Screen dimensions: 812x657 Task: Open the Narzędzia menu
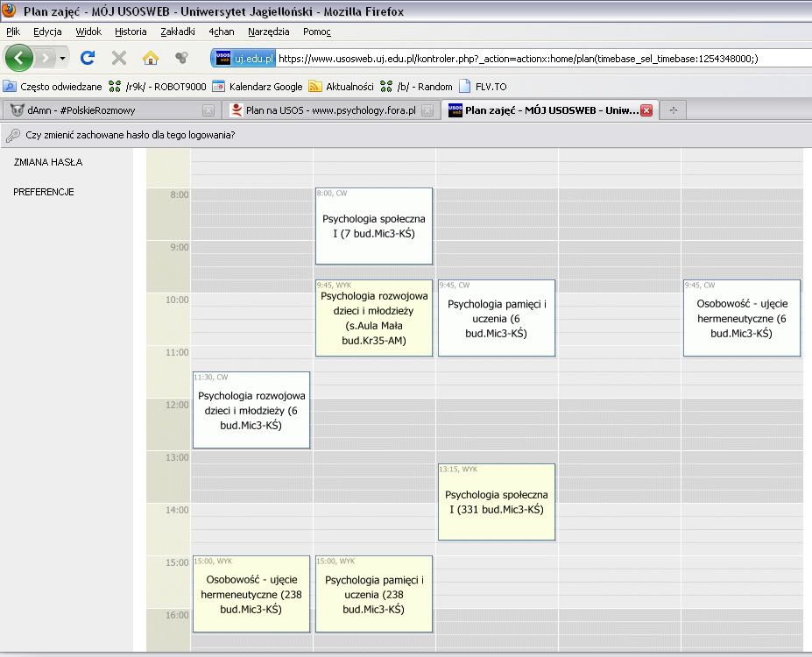click(268, 32)
